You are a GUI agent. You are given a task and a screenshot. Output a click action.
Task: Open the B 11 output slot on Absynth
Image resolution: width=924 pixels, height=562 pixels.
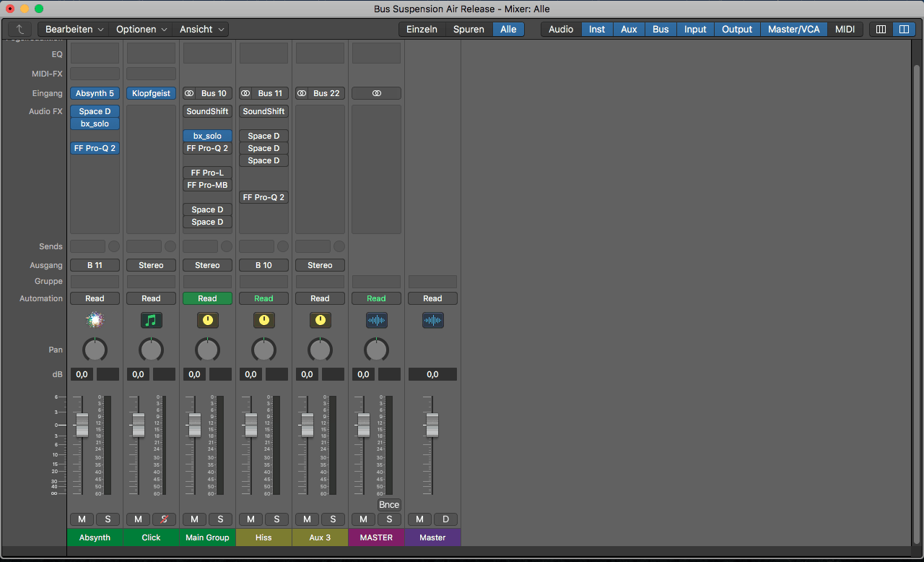(95, 264)
